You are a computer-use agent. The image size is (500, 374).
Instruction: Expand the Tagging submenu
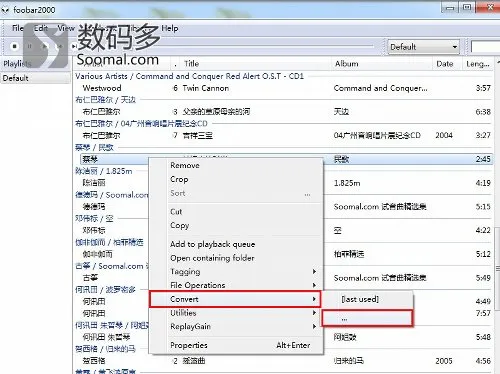coord(237,272)
